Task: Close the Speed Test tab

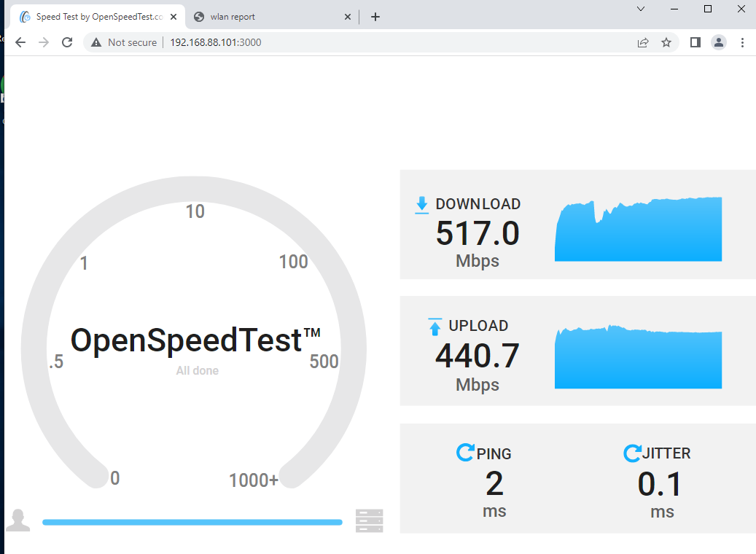Action: pyautogui.click(x=174, y=17)
